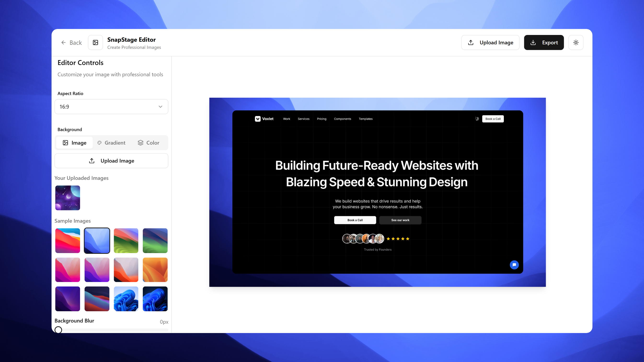Click Upload Image button in the header
The image size is (644, 362).
[490, 42]
